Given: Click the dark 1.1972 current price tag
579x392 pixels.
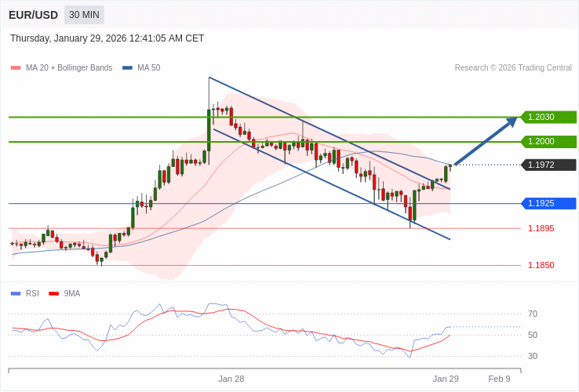Looking at the screenshot, I should (549, 165).
